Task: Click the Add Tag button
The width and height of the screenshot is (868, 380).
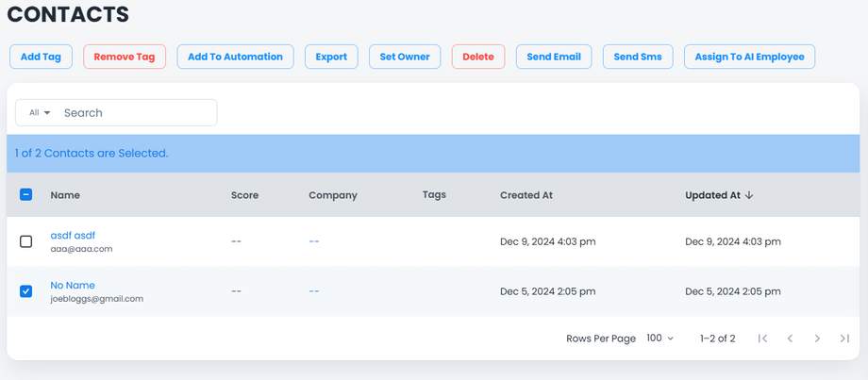Action: tap(41, 57)
